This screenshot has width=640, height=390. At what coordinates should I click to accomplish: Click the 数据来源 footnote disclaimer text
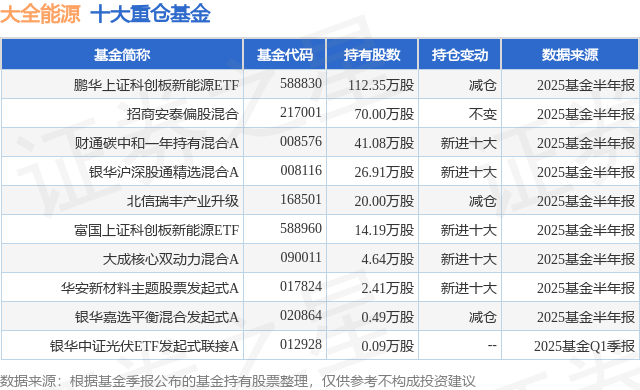pos(238,381)
